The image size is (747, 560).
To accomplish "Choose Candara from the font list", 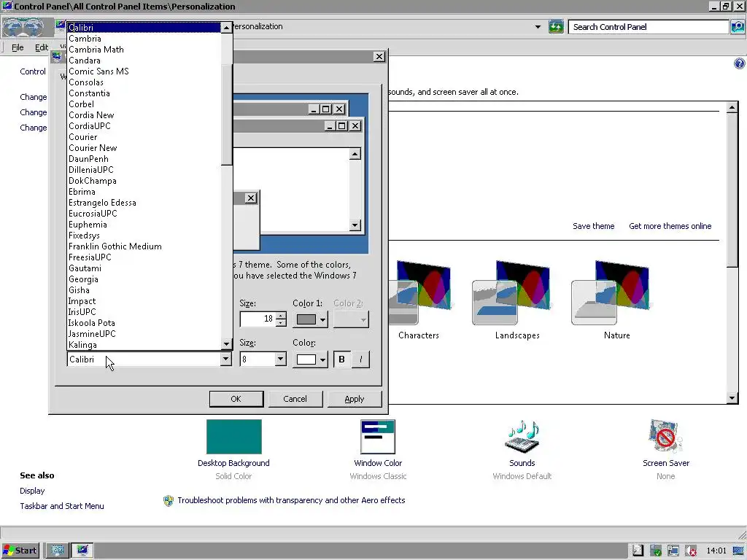I will (144, 61).
